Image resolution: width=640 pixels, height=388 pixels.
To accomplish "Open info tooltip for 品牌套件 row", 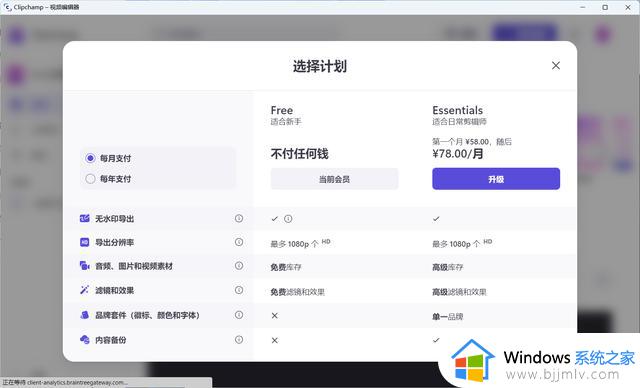I will tap(239, 315).
